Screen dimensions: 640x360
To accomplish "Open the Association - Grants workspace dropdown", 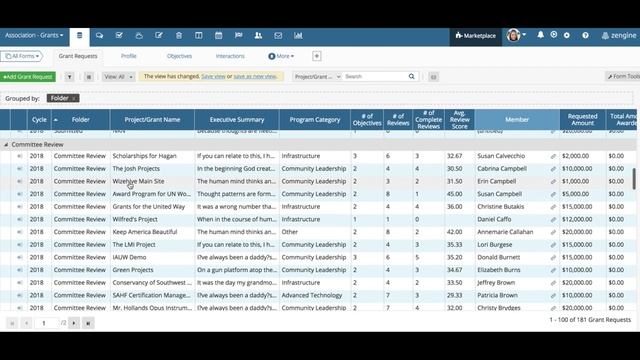I will [34, 36].
